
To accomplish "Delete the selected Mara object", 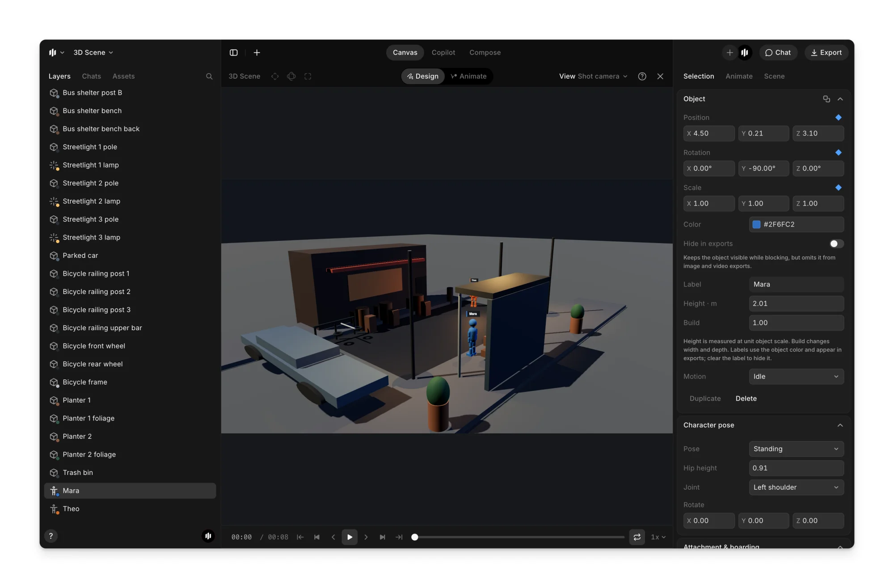I will [x=746, y=399].
